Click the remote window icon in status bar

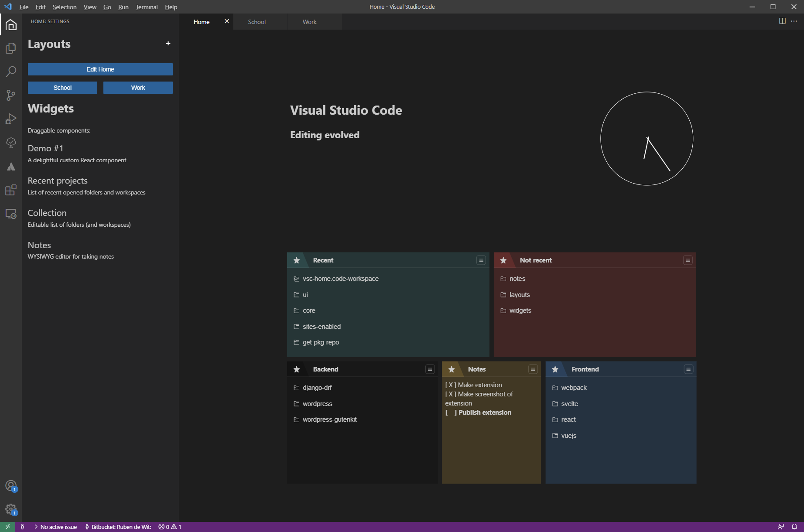point(7,527)
